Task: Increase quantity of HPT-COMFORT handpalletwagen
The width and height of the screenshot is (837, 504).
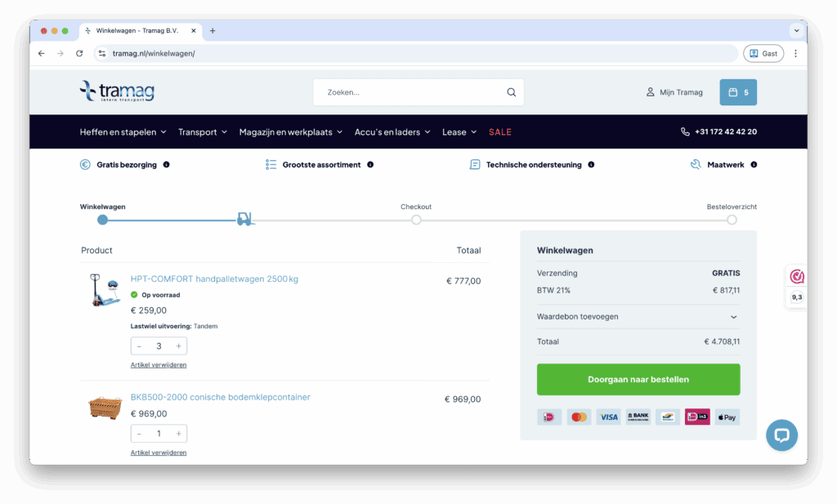Action: point(178,346)
